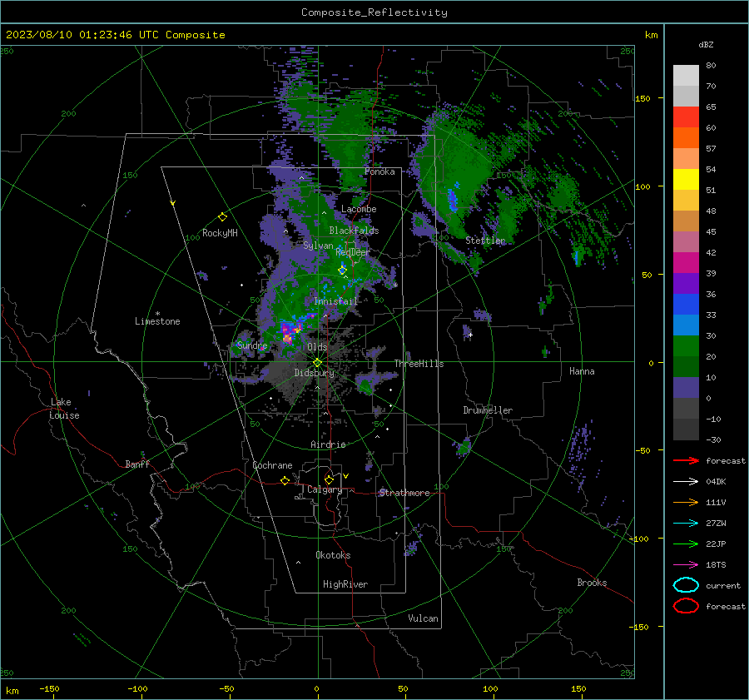
Task: Click the Cochrane label
Action: pyautogui.click(x=272, y=465)
